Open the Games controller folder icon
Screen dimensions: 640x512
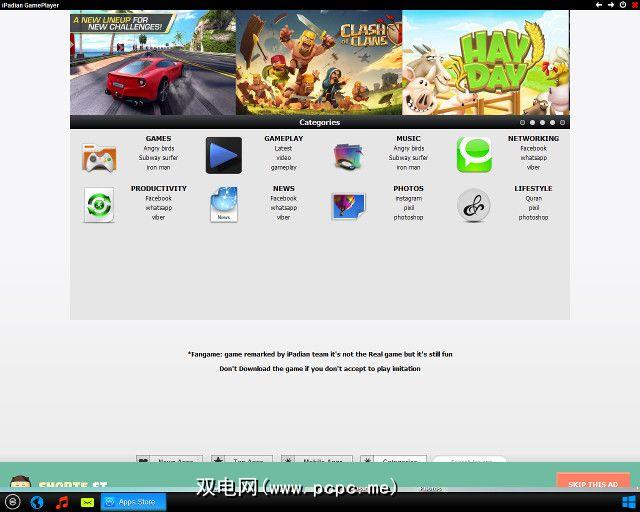tap(99, 158)
